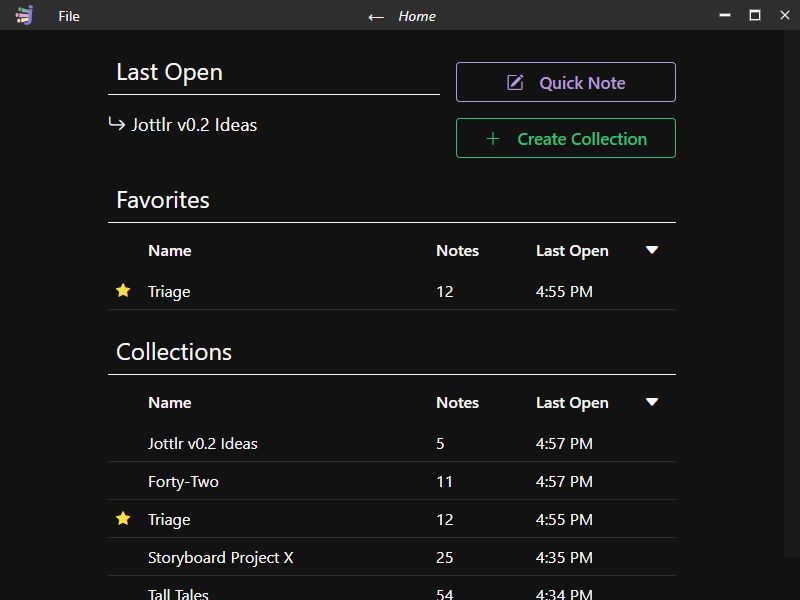The image size is (800, 600).
Task: Open the Storyboard Project X collection
Action: coord(219,557)
